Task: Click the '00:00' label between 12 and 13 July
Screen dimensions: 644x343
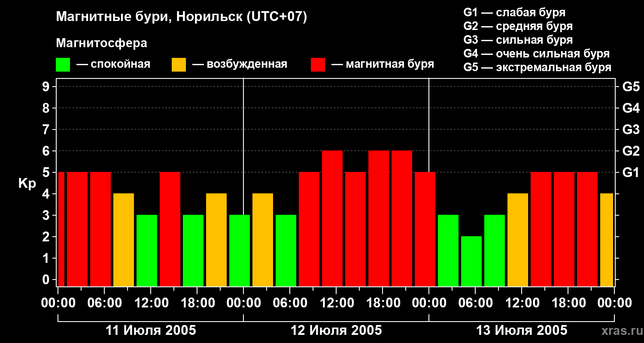Action: tap(429, 303)
